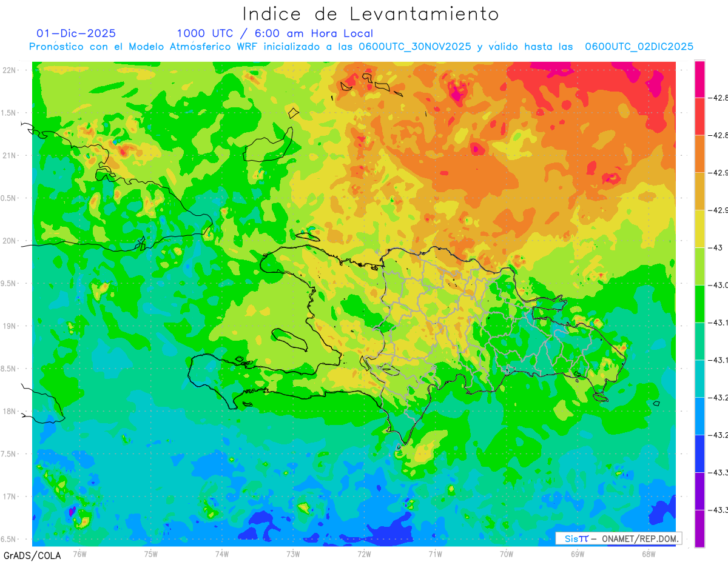
Task: Pick the red swatch in the colorbar
Action: [699, 116]
